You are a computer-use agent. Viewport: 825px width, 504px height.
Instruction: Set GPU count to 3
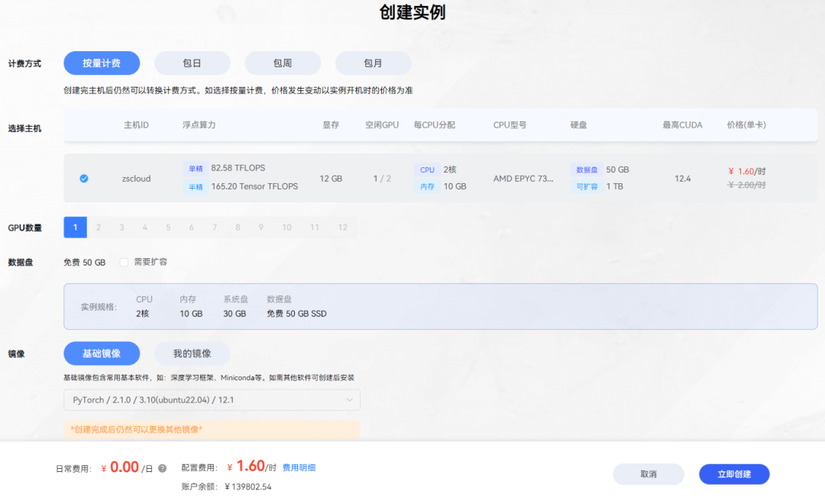pos(121,228)
